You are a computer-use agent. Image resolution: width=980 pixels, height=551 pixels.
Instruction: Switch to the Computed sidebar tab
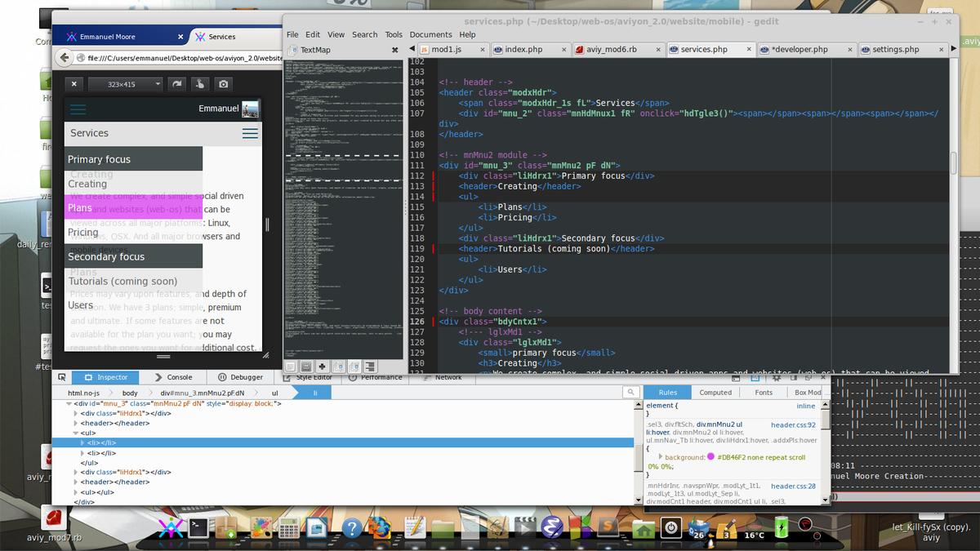[715, 393]
